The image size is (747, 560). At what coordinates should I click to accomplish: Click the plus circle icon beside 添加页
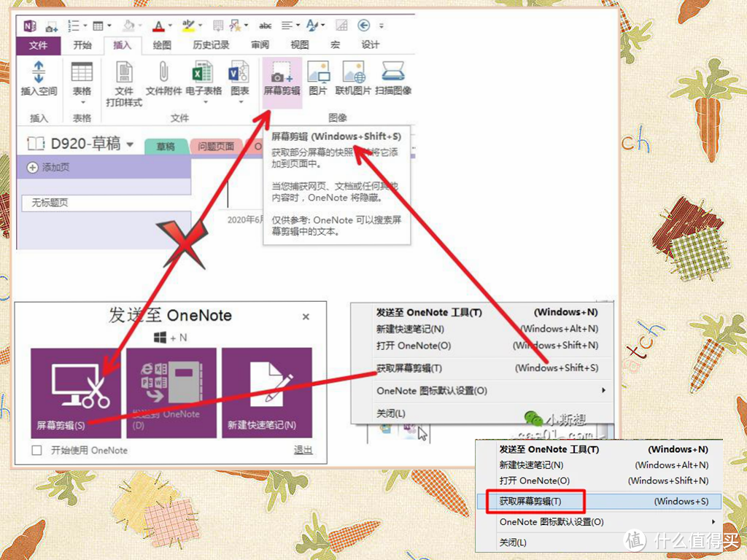32,168
